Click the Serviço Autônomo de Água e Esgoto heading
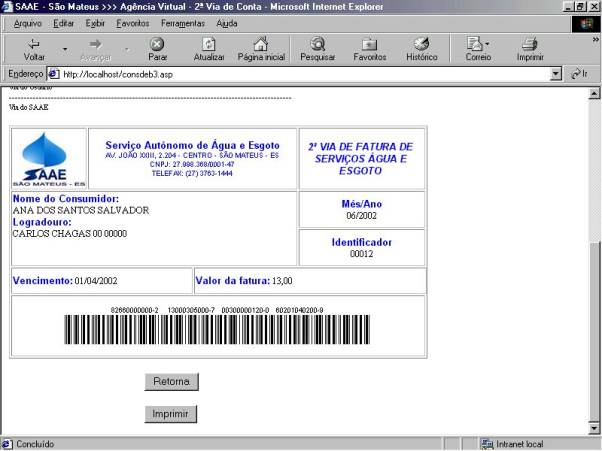 tap(192, 145)
